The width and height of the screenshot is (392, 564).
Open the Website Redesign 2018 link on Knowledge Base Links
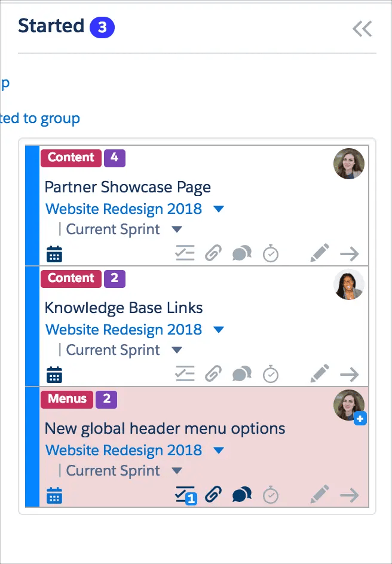point(123,329)
